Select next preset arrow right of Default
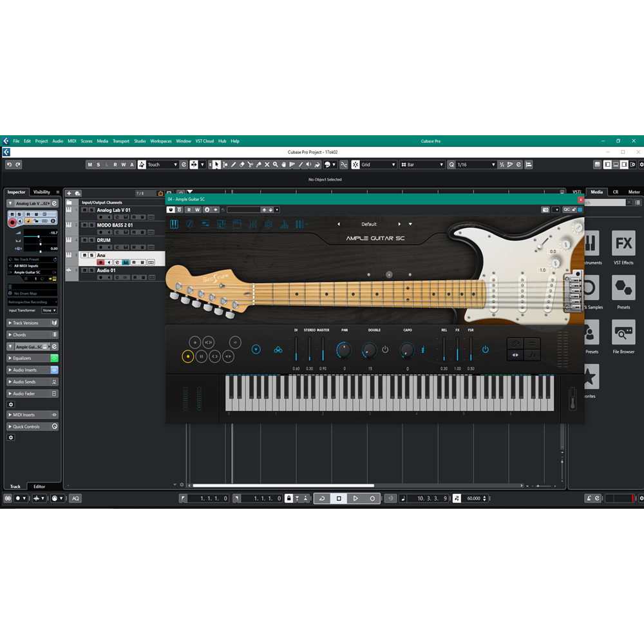 click(x=399, y=224)
